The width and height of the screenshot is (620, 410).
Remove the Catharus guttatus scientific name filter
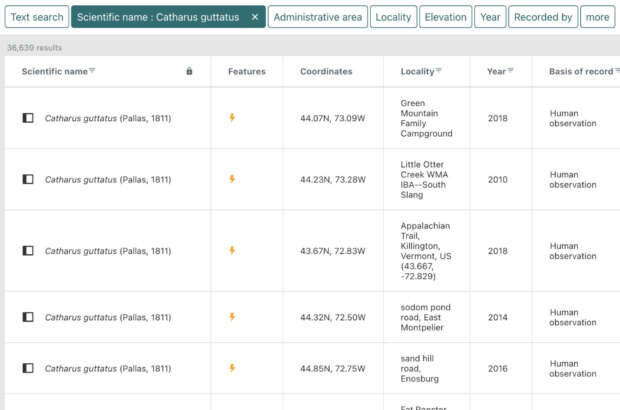pyautogui.click(x=255, y=17)
